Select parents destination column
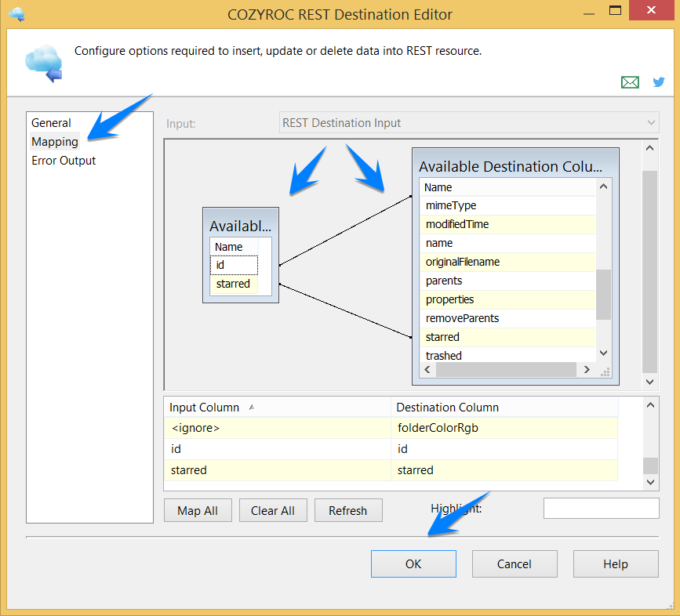 [x=507, y=281]
